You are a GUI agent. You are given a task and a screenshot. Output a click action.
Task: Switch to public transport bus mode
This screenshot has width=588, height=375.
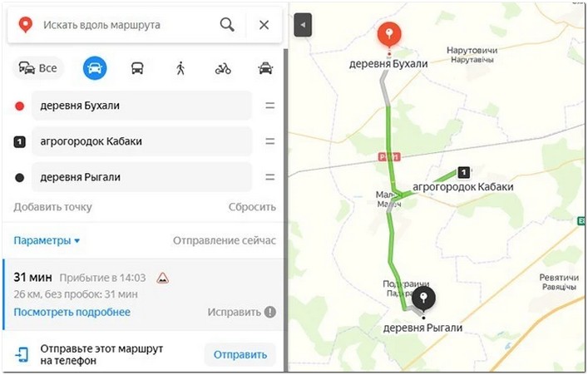pos(137,68)
